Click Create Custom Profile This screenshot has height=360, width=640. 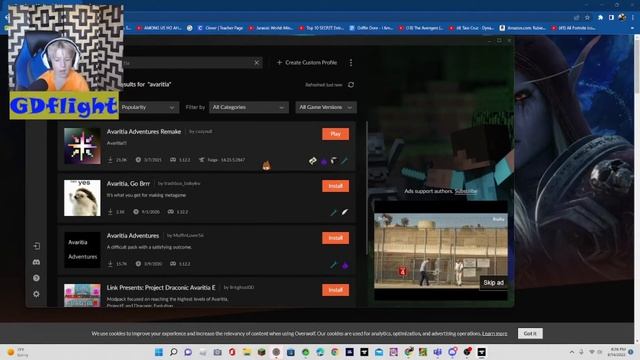point(307,62)
